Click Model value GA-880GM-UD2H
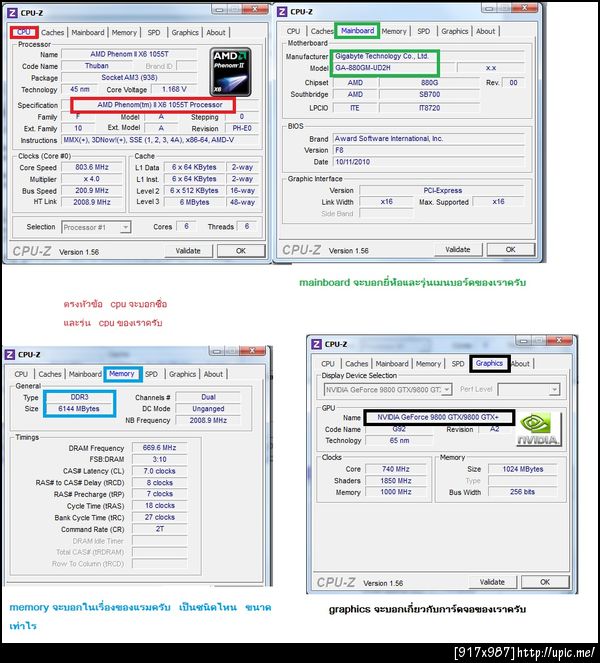This screenshot has height=663, width=600. click(x=394, y=68)
